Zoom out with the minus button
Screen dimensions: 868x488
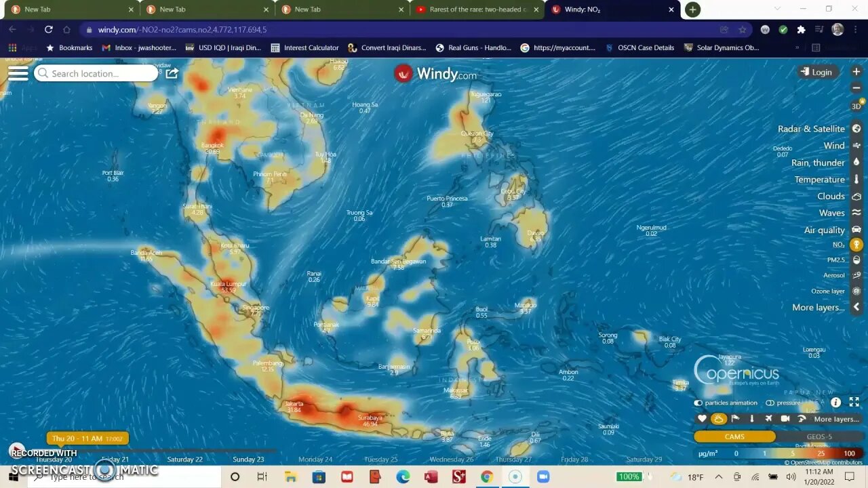(856, 88)
